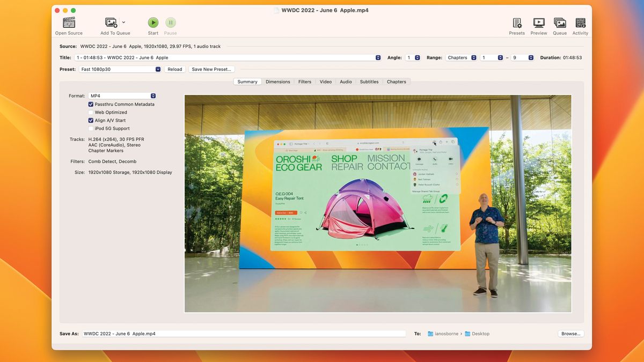Start the video encode

(x=153, y=23)
